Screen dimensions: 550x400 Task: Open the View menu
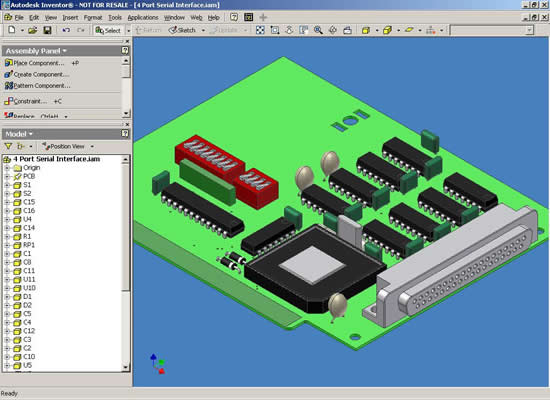coord(51,17)
